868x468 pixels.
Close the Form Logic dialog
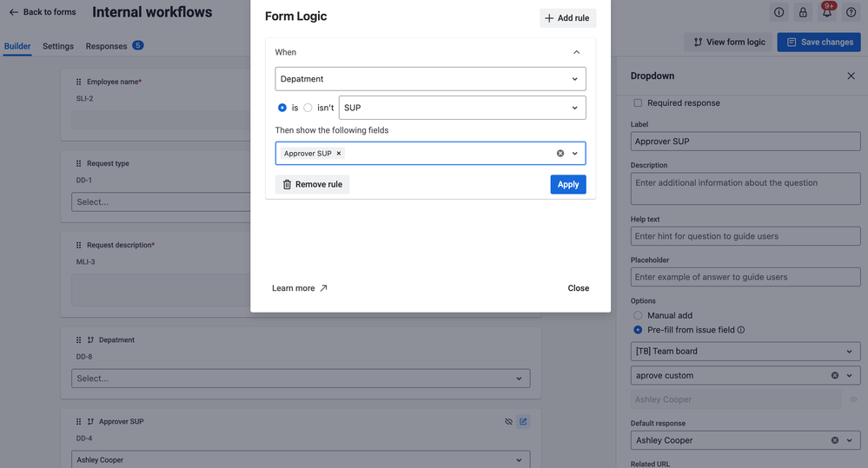pos(578,288)
